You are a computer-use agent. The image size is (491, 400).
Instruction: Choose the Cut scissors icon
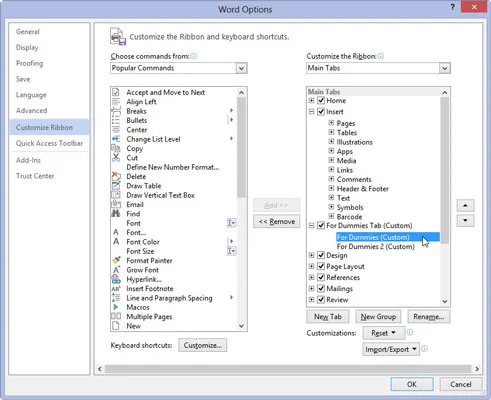point(116,157)
